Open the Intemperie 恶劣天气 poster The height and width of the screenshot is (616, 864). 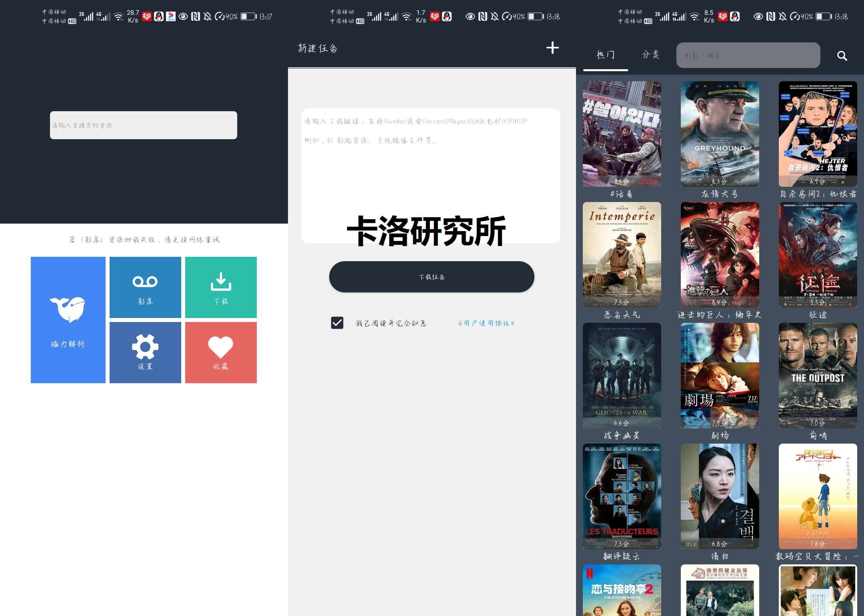(x=622, y=255)
